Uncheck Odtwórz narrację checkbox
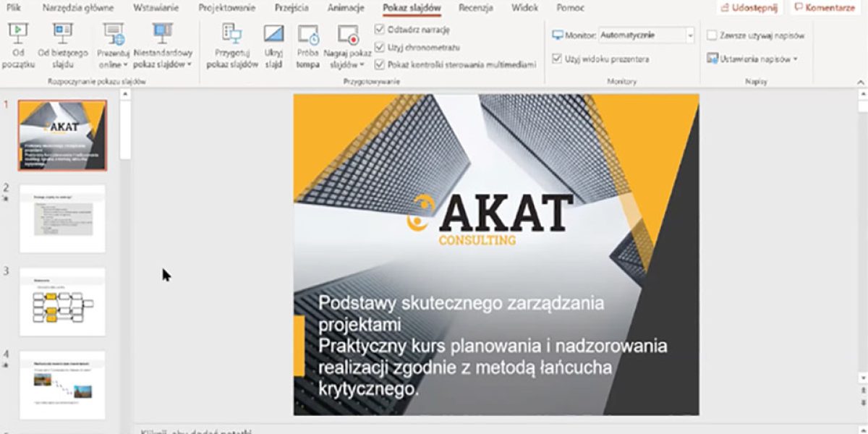868x434 pixels. click(x=380, y=30)
